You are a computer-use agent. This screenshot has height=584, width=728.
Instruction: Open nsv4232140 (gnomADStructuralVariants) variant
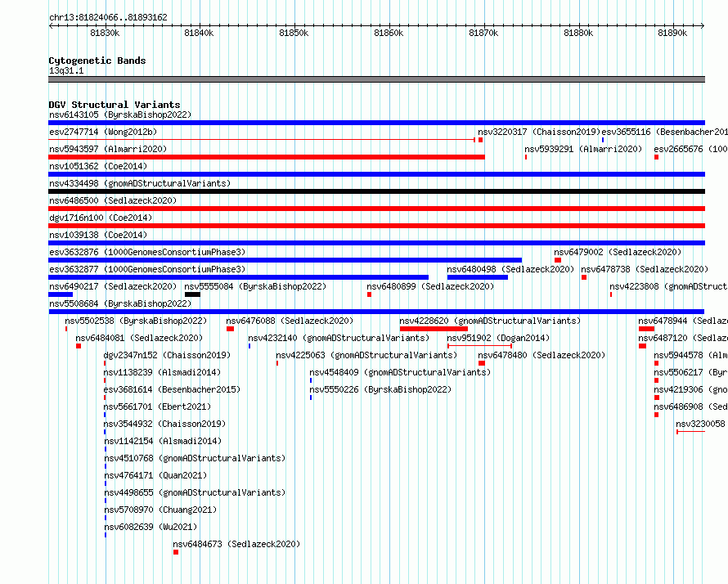[339, 338]
